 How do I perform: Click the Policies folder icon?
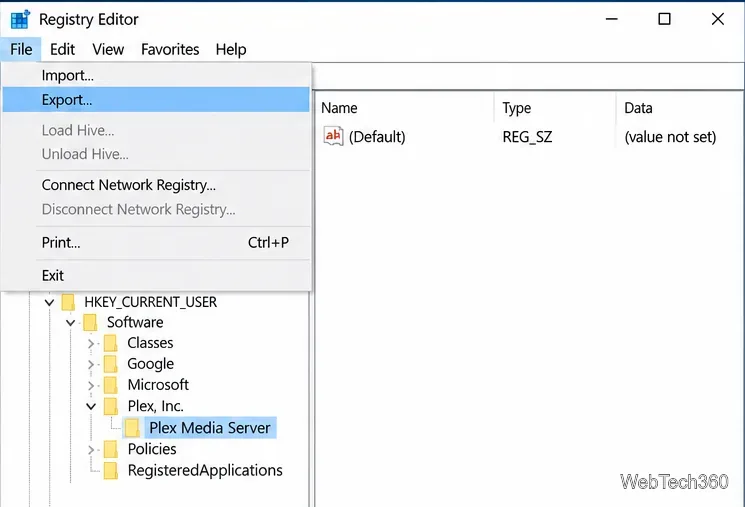(110, 449)
